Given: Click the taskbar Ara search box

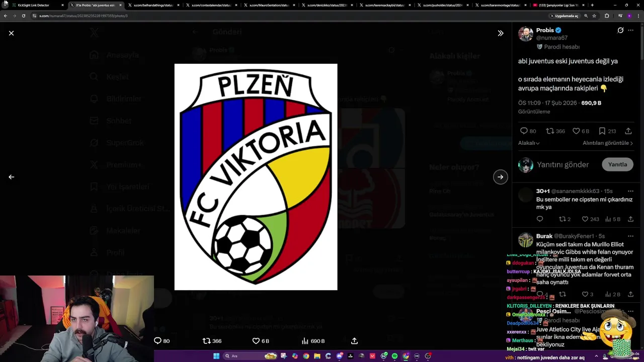Looking at the screenshot, I should 250,356.
